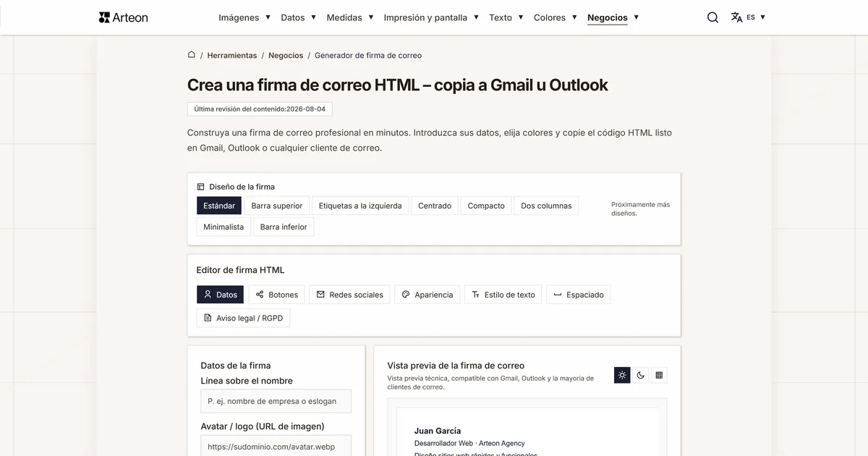Choose the Barra superior layout

coord(277,206)
